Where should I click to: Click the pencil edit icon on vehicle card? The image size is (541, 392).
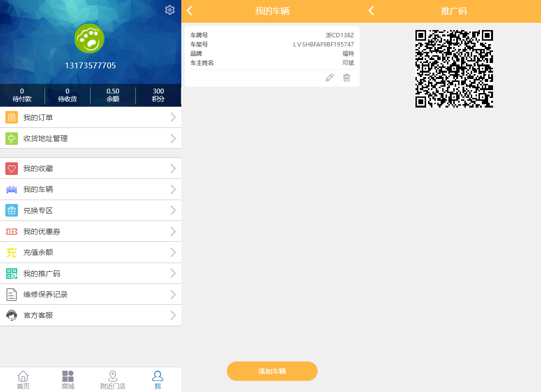(x=330, y=78)
